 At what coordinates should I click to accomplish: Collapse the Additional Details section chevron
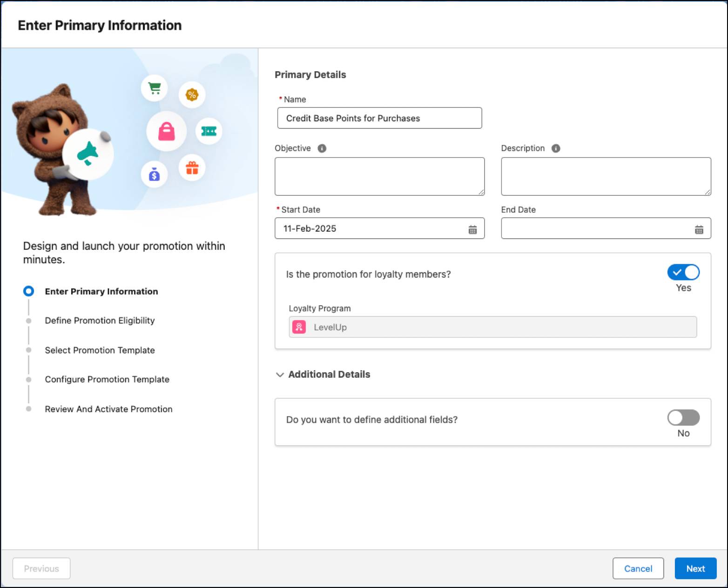tap(280, 374)
